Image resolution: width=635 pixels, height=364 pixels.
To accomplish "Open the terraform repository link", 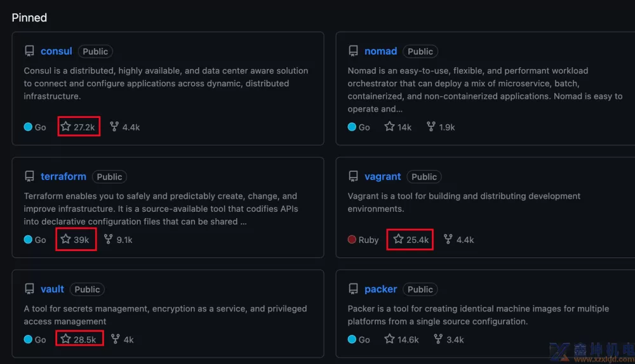I will [63, 177].
